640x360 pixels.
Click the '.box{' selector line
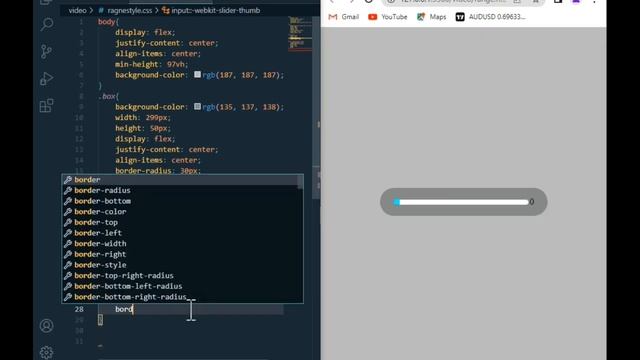coord(109,96)
